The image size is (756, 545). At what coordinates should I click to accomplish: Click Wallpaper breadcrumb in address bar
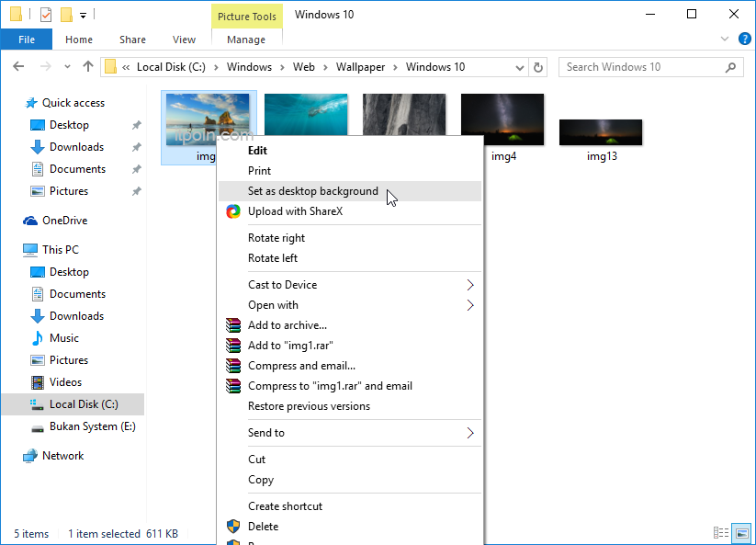point(360,67)
